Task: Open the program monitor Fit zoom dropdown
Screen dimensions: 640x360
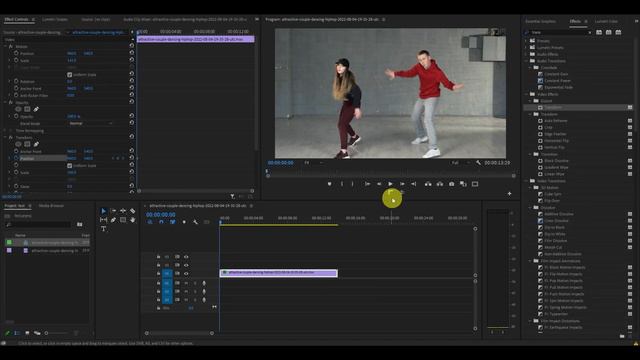Action: 313,163
